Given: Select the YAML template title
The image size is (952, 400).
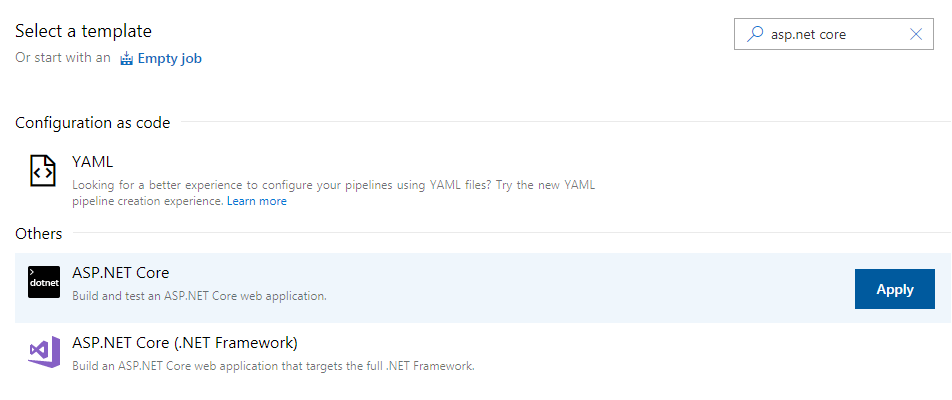Looking at the screenshot, I should [x=92, y=162].
